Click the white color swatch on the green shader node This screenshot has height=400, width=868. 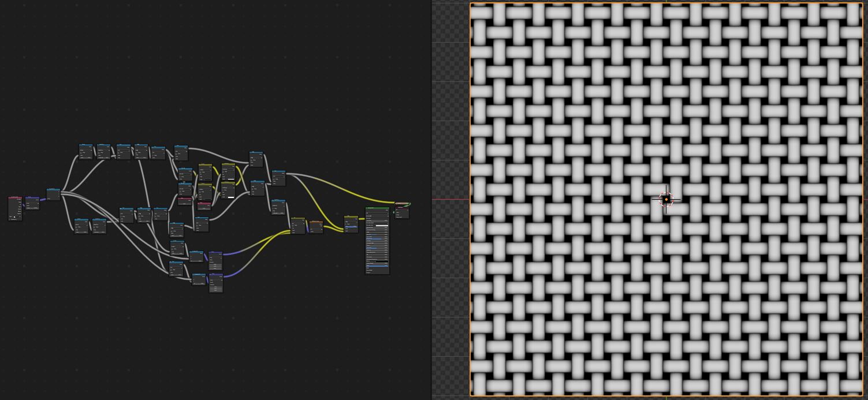pos(382,226)
